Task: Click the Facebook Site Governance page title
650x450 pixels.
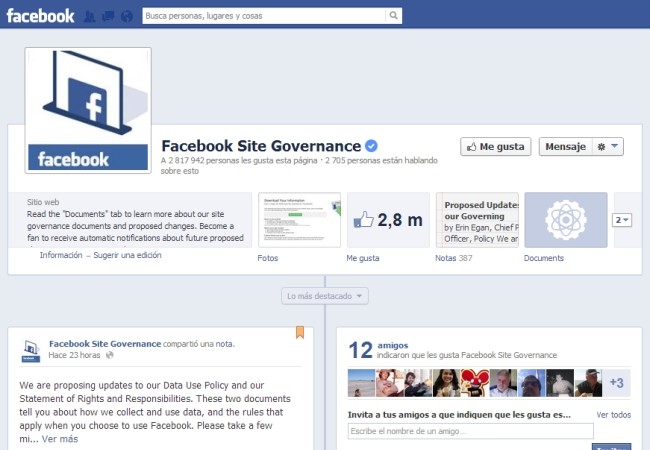Action: pyautogui.click(x=261, y=146)
